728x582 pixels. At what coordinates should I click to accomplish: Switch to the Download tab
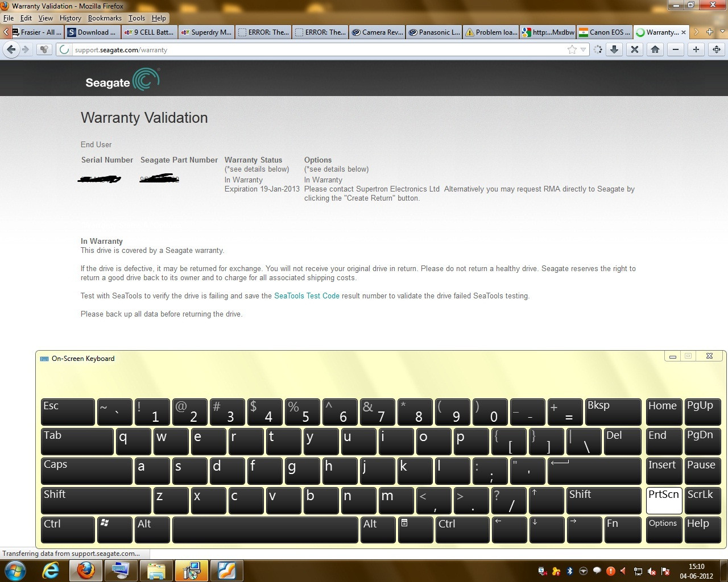coord(92,32)
